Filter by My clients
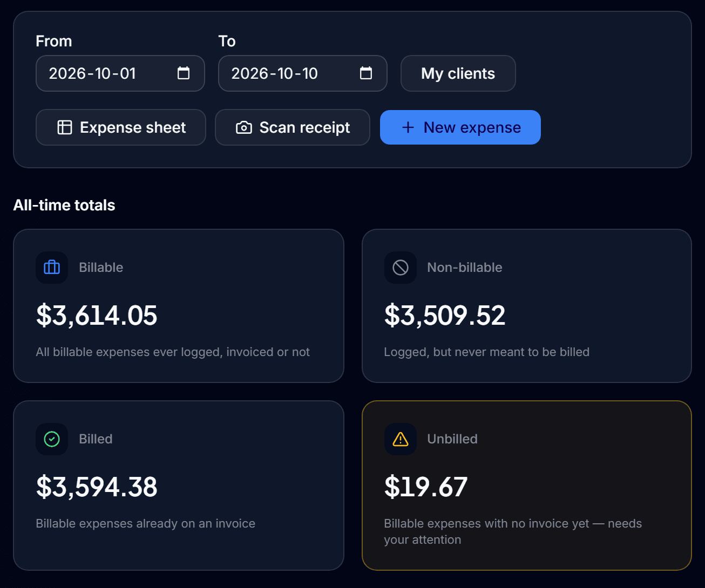The height and width of the screenshot is (588, 705). coord(458,73)
